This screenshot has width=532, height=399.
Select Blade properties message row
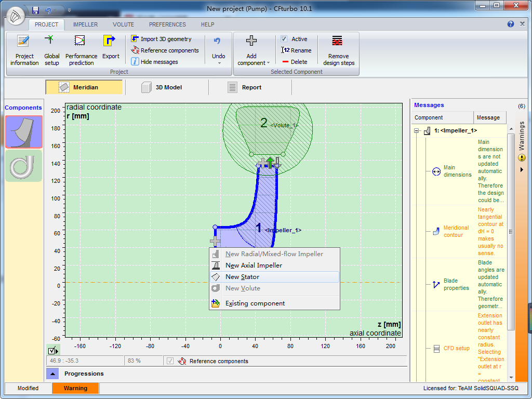coord(459,284)
